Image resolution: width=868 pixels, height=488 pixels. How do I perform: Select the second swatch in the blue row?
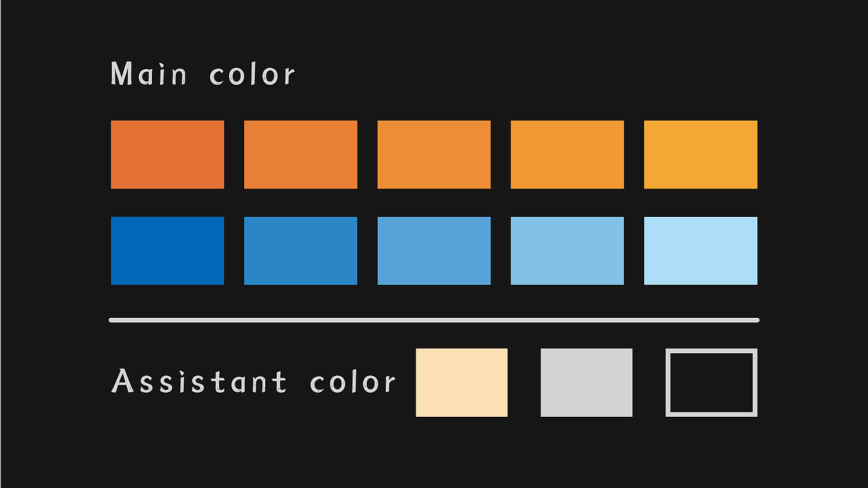[x=300, y=251]
